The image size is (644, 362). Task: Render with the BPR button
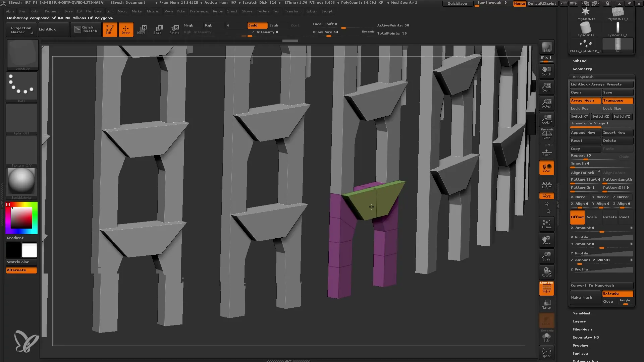click(546, 47)
